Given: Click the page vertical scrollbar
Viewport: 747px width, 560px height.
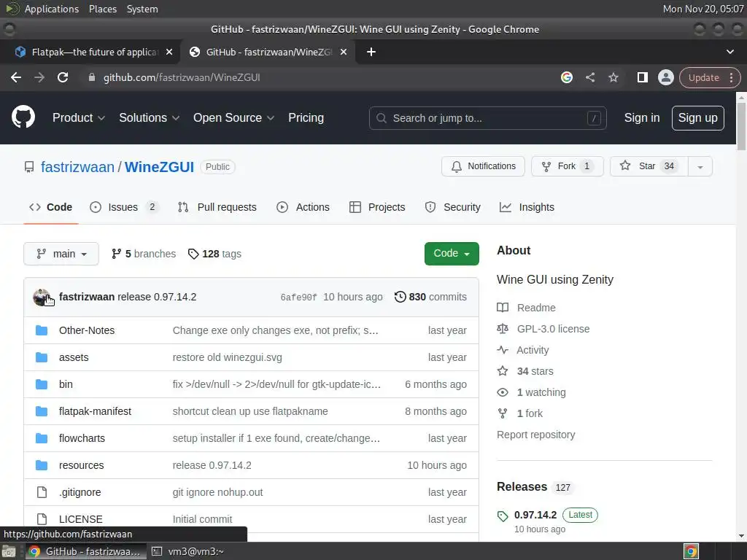Looking at the screenshot, I should (x=741, y=126).
